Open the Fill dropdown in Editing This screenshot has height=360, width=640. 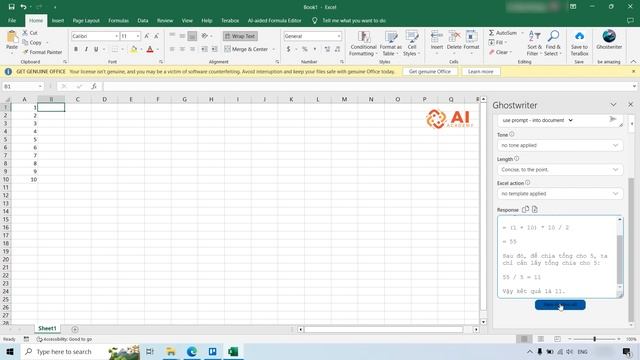tap(497, 42)
